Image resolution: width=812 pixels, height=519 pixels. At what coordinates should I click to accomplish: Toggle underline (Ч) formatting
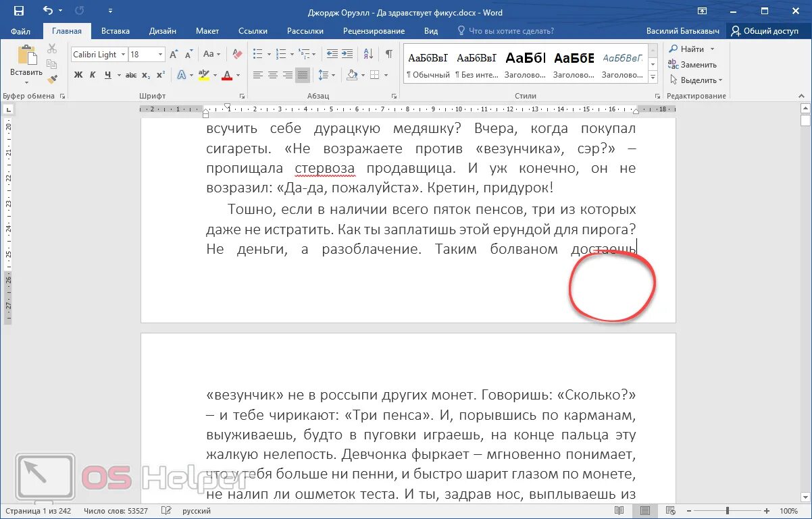(x=108, y=75)
